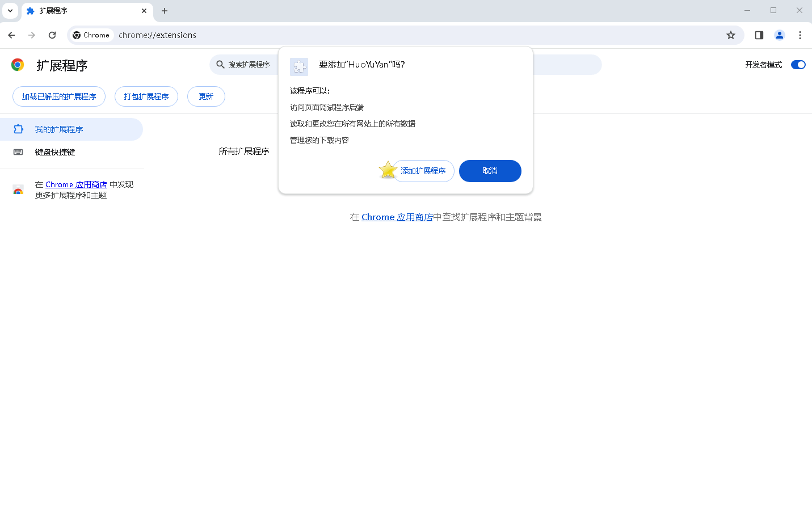Viewport: 812px width, 531px height.
Task: Click the 所有扩展程序 heading
Action: pyautogui.click(x=244, y=151)
